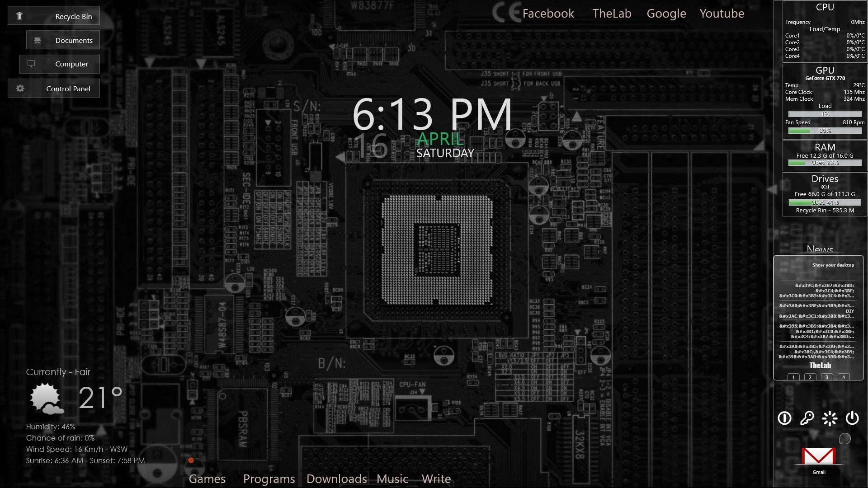Screen dimensions: 868x488
Task: Open the Games launcher
Action: click(x=207, y=479)
